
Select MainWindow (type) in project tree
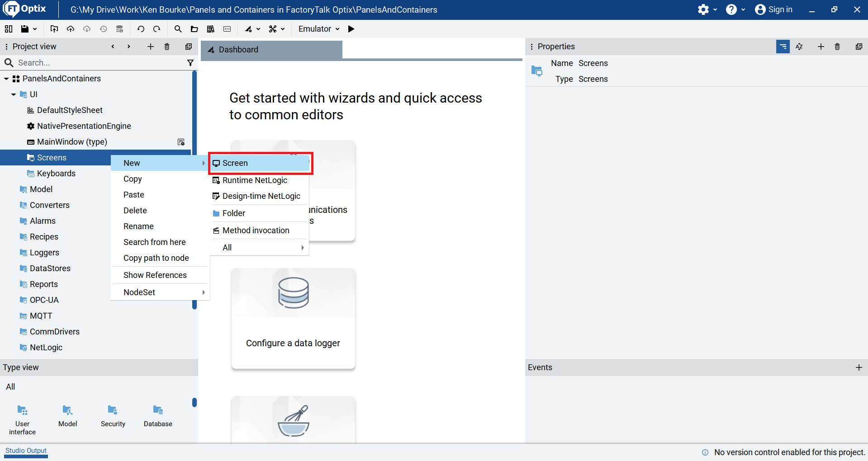pos(72,142)
